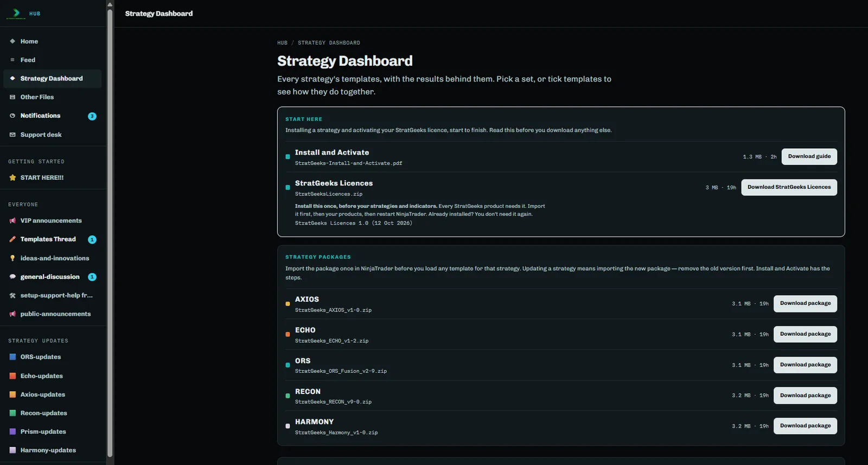The width and height of the screenshot is (868, 465).
Task: Select the purple square icon for Prism-updates
Action: (12, 432)
